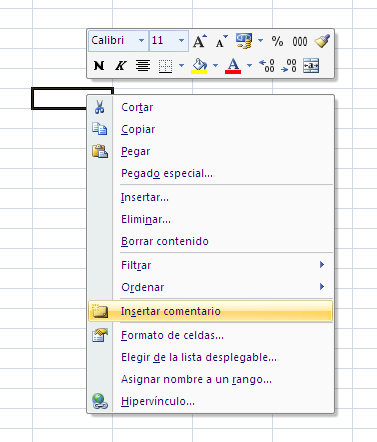Apply the thousands separator 000 style

tap(300, 41)
